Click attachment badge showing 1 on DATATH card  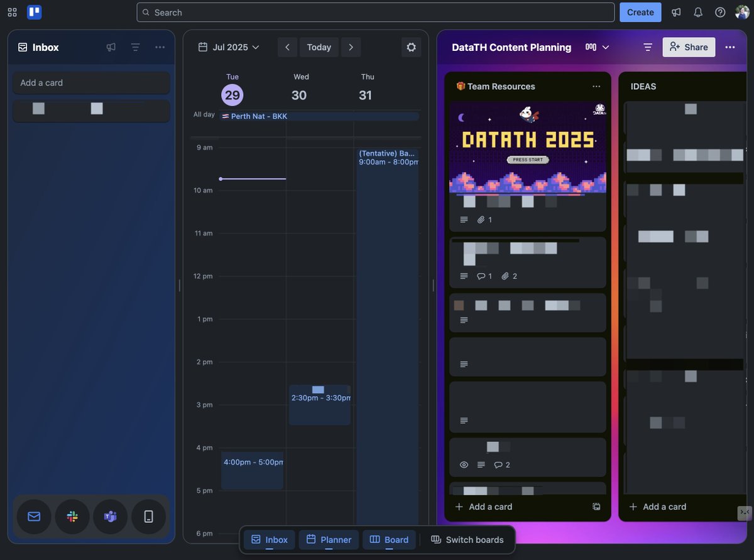click(x=484, y=220)
